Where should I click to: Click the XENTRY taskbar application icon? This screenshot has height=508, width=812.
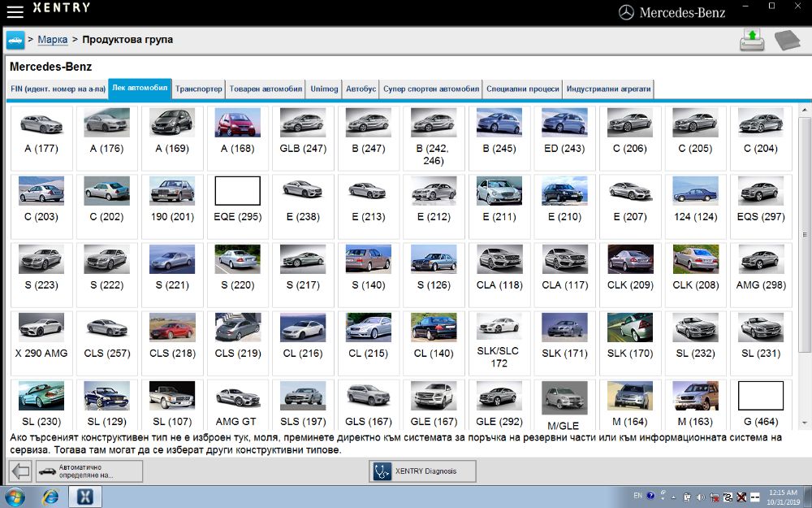(85, 497)
